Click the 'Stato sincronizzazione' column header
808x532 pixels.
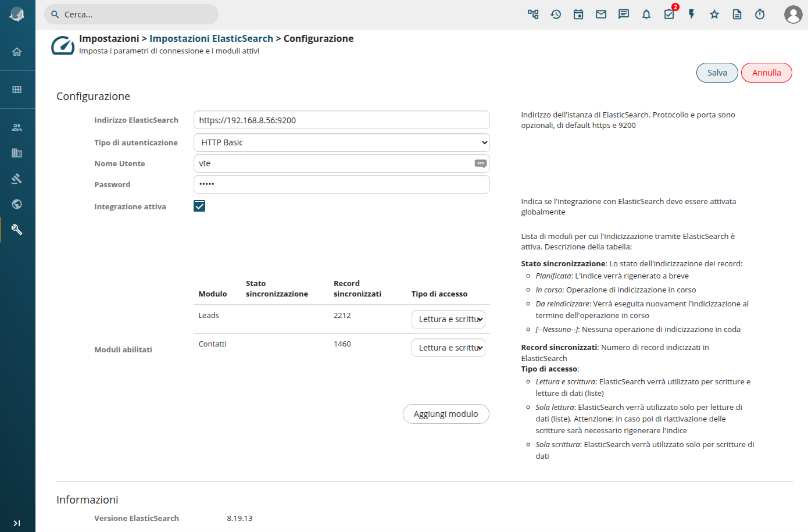point(277,289)
